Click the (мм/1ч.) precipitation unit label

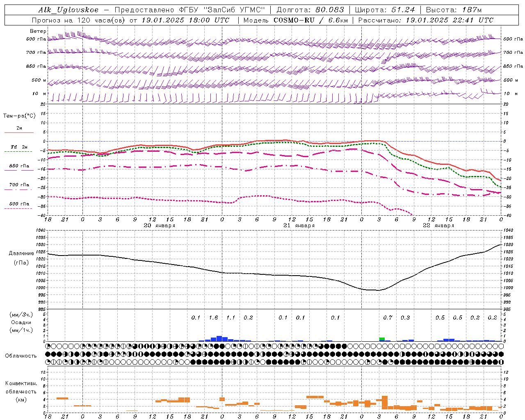point(21,330)
